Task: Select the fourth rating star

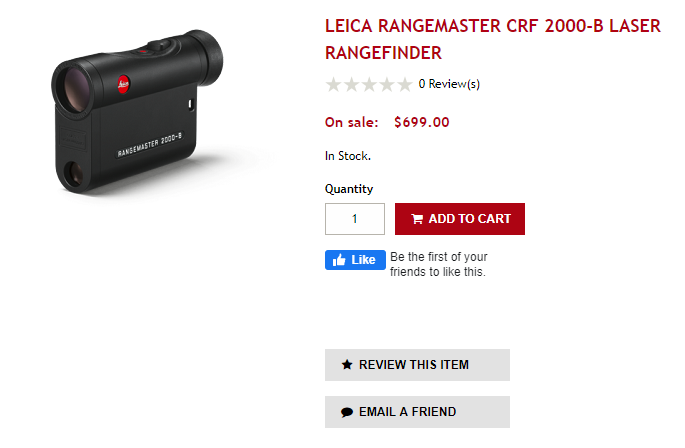Action: tap(387, 84)
